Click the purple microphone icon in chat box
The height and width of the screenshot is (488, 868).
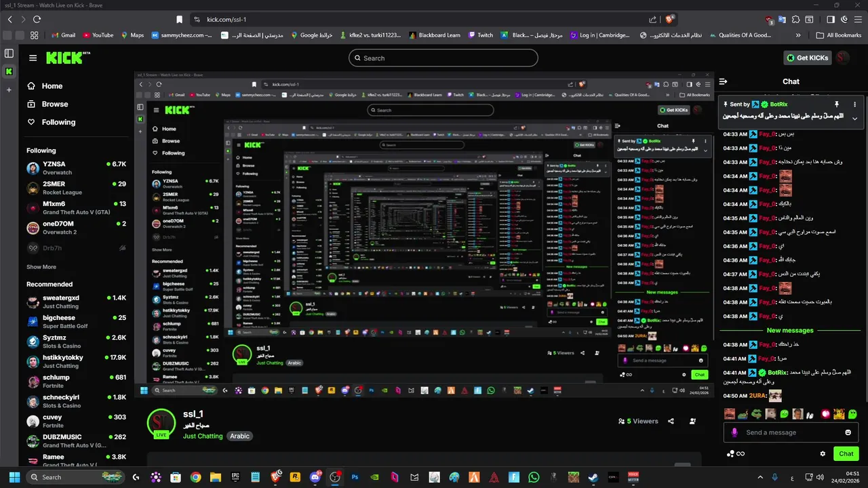pyautogui.click(x=734, y=432)
